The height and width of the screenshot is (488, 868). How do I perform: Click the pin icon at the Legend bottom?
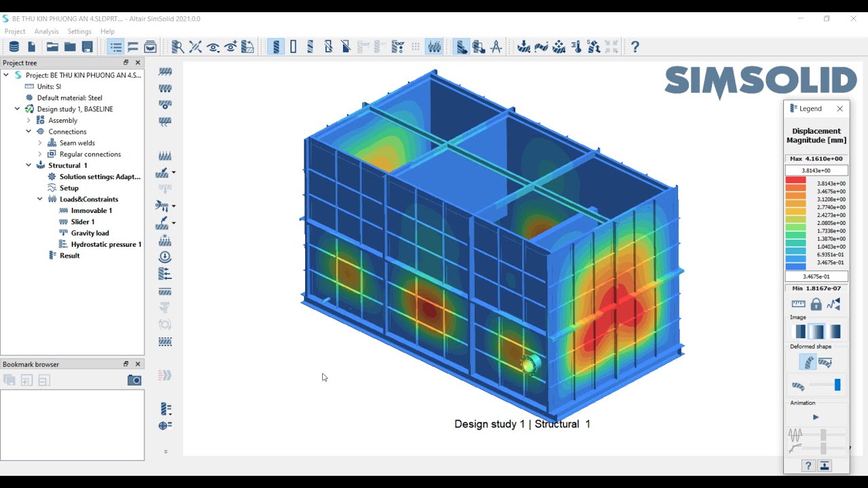(825, 466)
